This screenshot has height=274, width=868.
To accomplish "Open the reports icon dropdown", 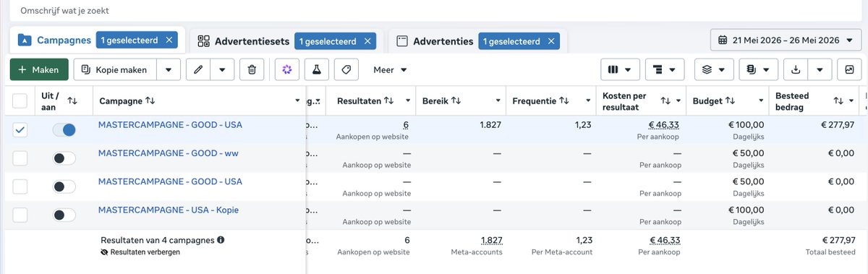I will pos(759,70).
